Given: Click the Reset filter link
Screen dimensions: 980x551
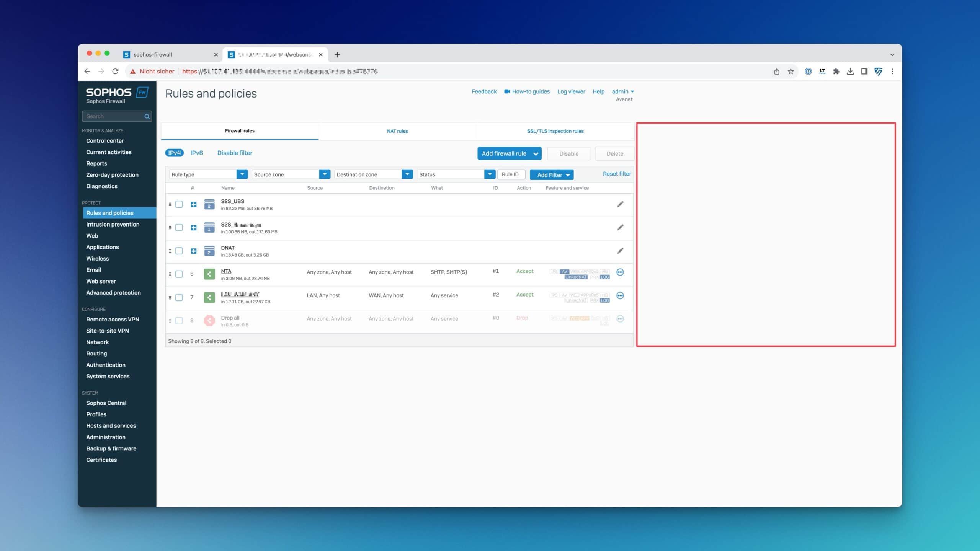Looking at the screenshot, I should point(616,174).
